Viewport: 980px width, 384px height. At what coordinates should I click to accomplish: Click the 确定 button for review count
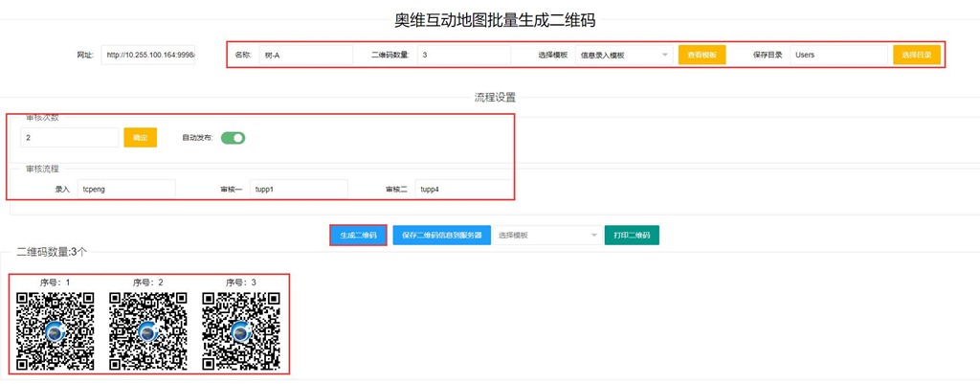140,138
